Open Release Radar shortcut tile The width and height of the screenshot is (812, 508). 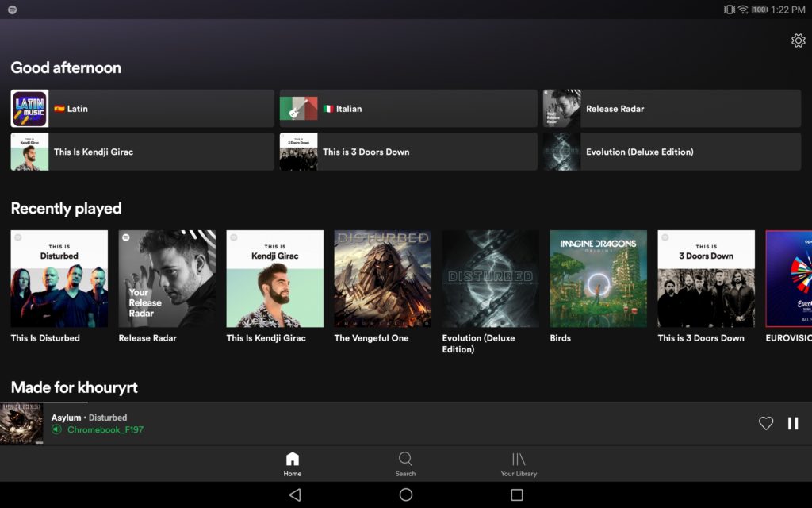pos(672,109)
